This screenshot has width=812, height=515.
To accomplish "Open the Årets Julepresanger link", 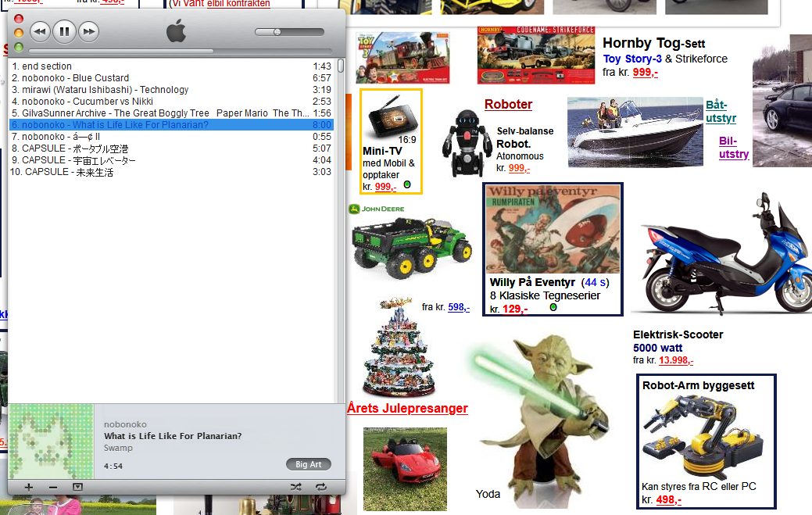I will [x=407, y=409].
